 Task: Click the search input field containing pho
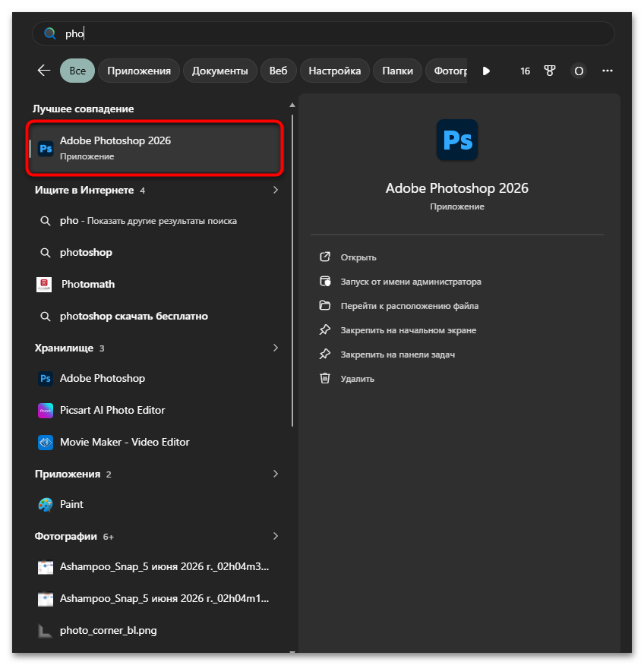(x=324, y=33)
